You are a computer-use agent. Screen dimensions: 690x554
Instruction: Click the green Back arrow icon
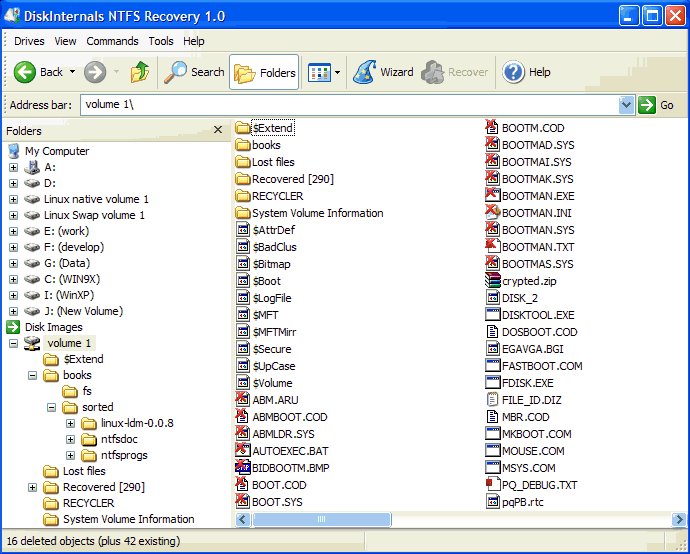click(x=25, y=72)
